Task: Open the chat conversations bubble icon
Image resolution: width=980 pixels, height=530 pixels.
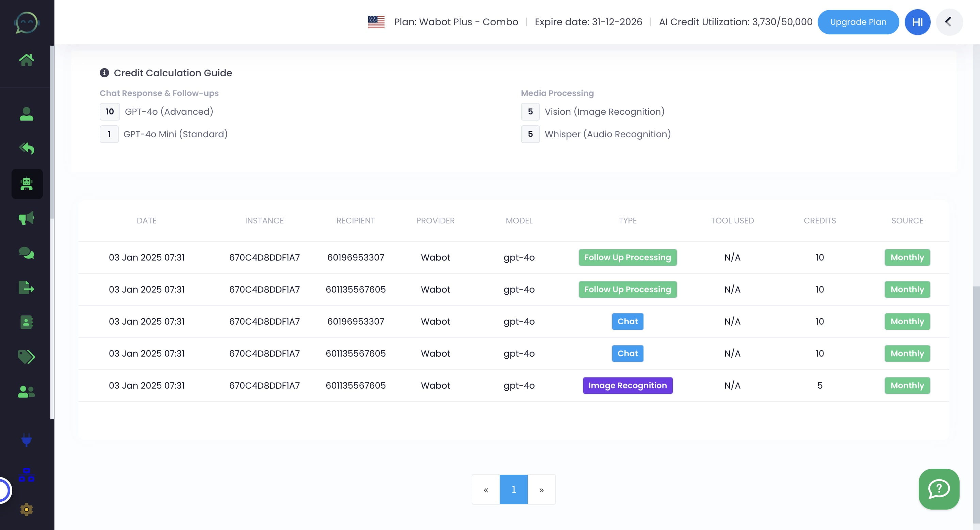Action: [27, 252]
